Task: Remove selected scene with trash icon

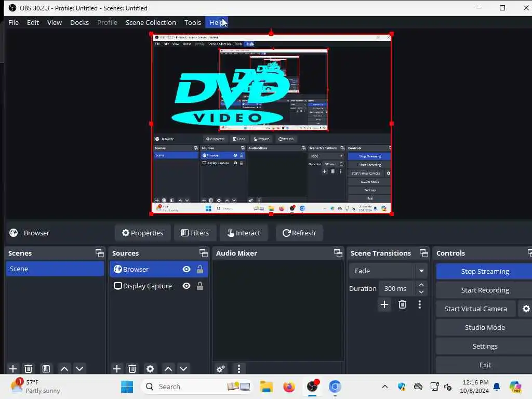Action: [29, 368]
